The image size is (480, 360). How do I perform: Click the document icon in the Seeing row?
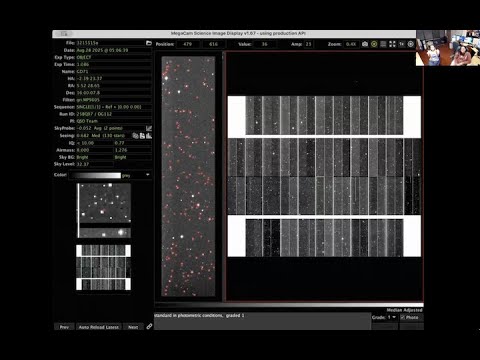[142, 136]
